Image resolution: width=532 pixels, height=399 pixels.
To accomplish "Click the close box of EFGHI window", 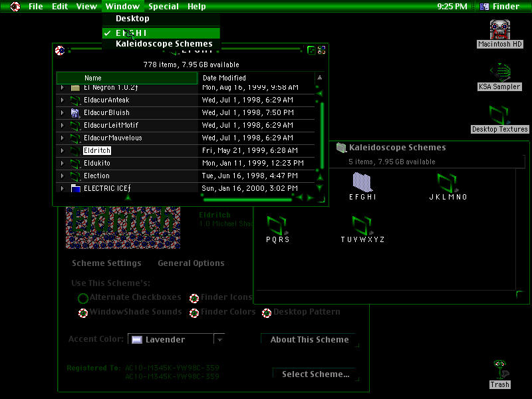I will point(60,51).
